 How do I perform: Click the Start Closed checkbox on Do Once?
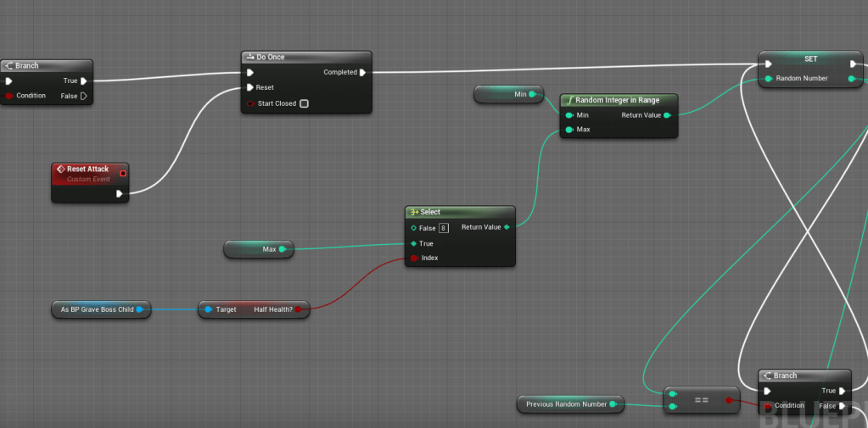[304, 103]
